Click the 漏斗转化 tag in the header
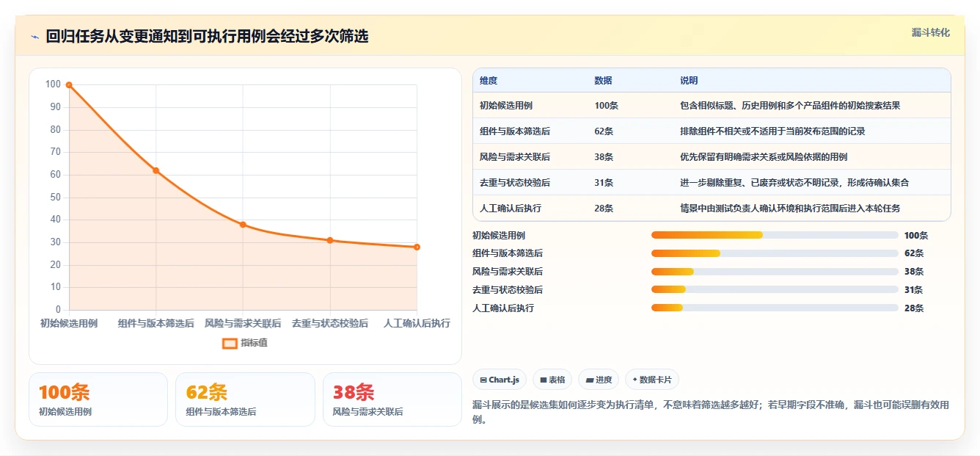 (931, 32)
